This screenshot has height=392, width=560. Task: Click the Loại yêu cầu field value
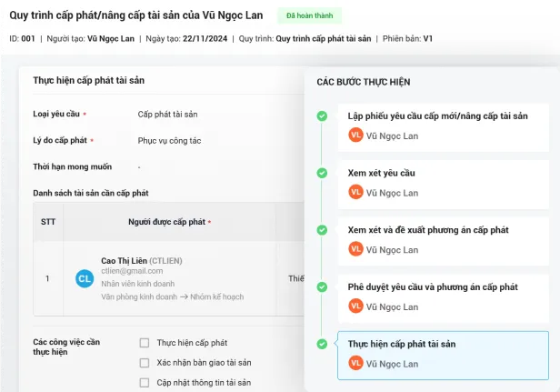click(167, 114)
